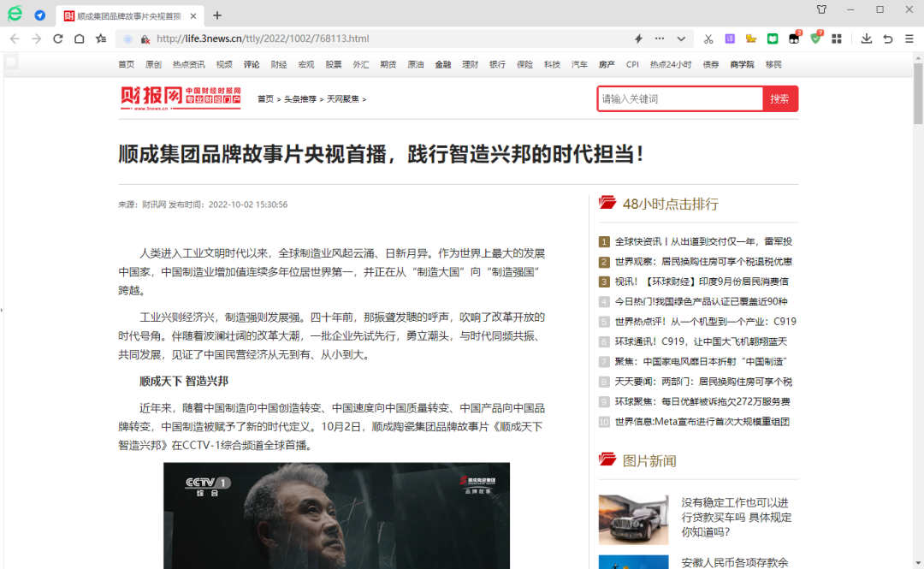This screenshot has width=924, height=569.
Task: Open the 视频 navigation item
Action: tap(224, 65)
